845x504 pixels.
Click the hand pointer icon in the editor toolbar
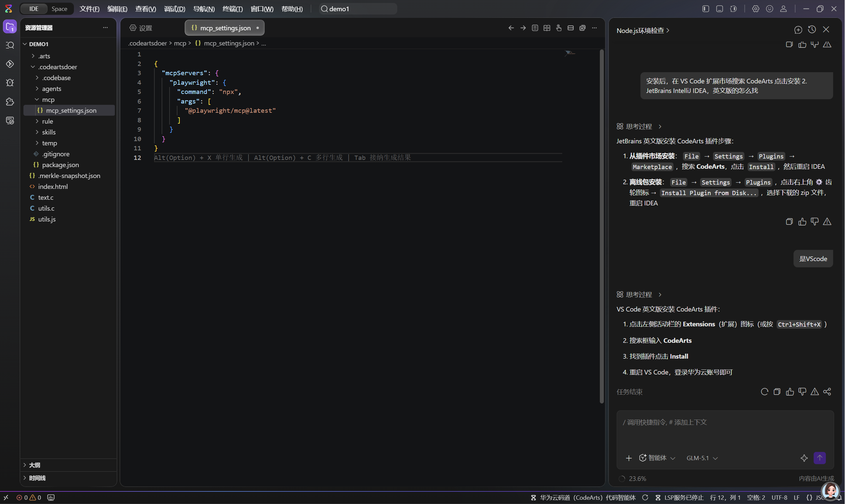(559, 28)
